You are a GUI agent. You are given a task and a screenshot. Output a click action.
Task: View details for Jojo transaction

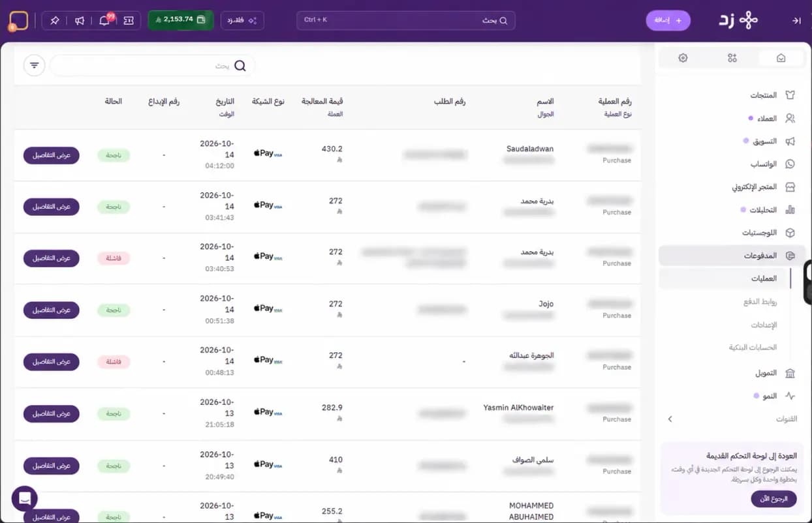(x=52, y=310)
